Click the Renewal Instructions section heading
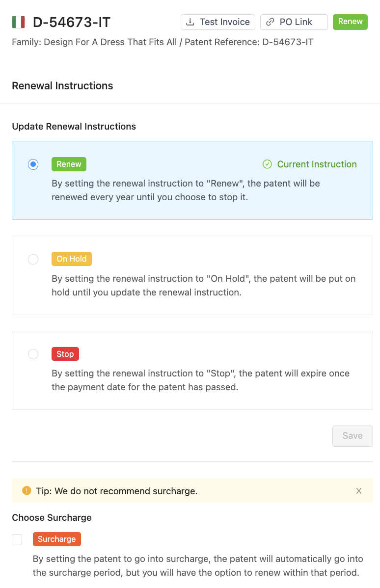380x588 pixels. tap(62, 85)
